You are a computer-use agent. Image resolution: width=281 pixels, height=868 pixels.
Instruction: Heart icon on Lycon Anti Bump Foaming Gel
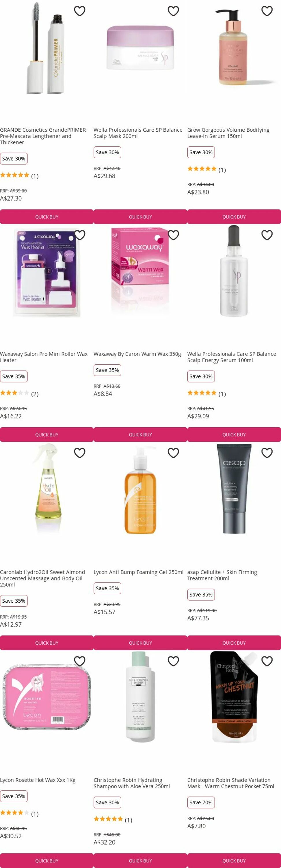[x=173, y=453]
